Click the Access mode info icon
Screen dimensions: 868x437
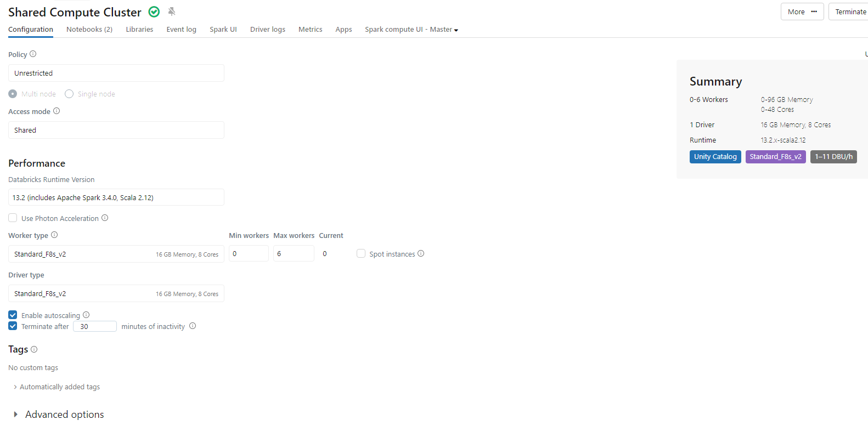[57, 111]
